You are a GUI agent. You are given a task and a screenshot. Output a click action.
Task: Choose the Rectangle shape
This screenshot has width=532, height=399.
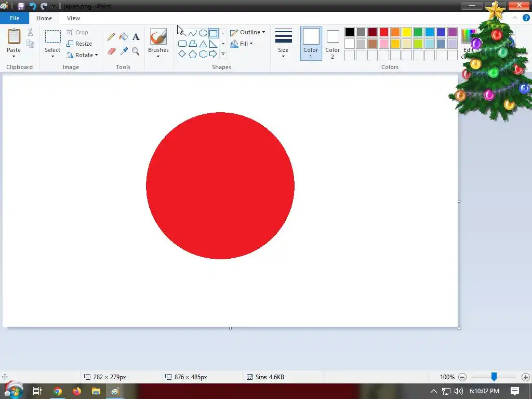[x=213, y=33]
